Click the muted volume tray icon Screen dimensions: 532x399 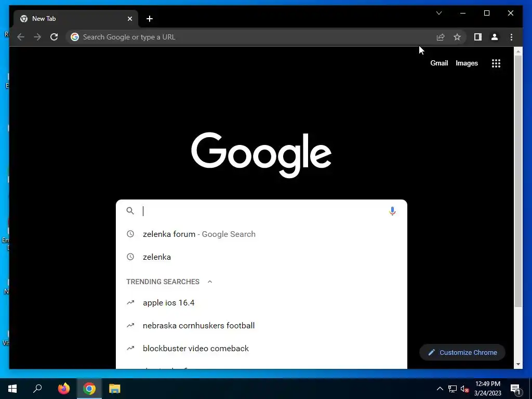click(x=465, y=389)
